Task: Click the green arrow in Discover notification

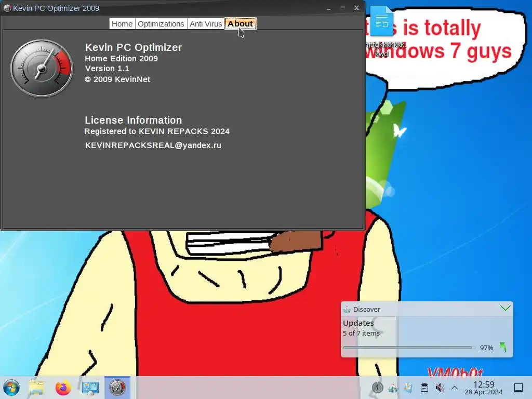Action: click(x=503, y=347)
